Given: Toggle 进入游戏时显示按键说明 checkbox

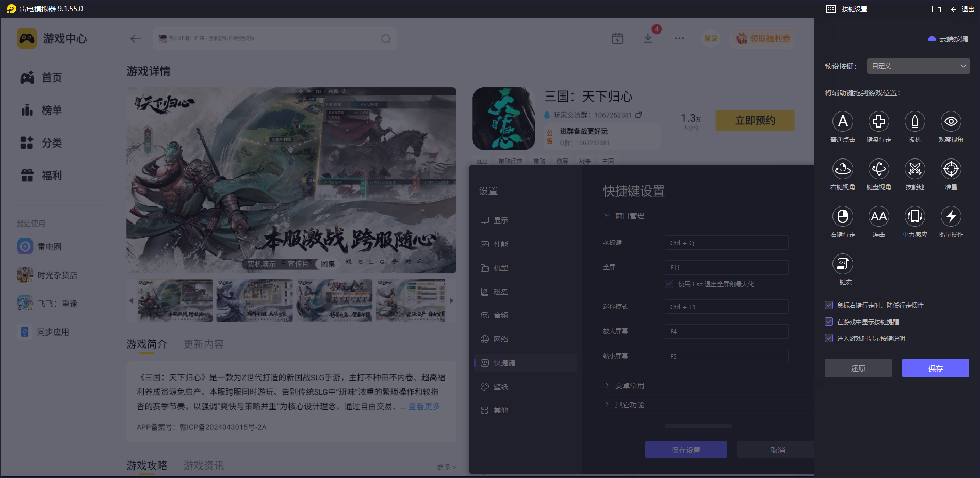Looking at the screenshot, I should coord(829,338).
